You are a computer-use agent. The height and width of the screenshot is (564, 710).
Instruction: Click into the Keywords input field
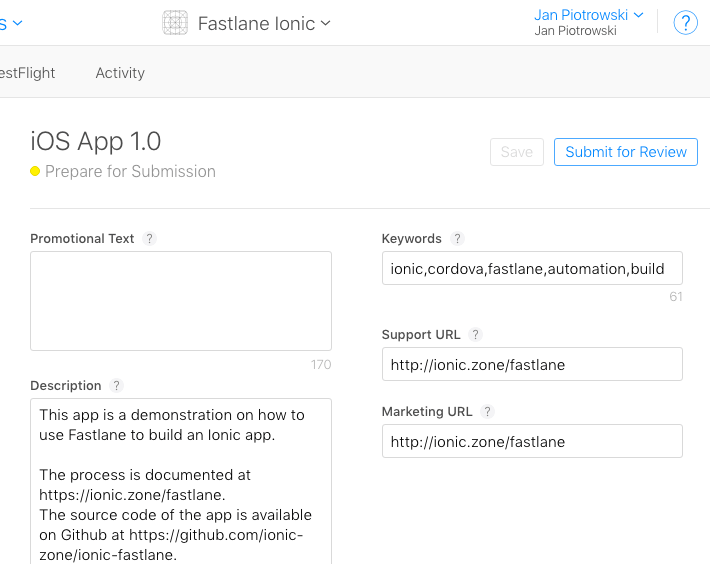(532, 268)
